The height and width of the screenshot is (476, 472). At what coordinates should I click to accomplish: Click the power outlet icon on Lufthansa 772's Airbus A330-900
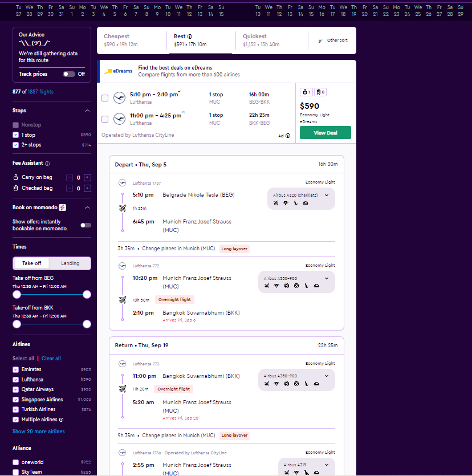coord(296,286)
